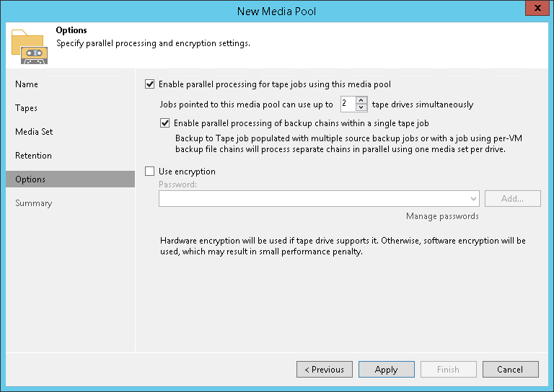The width and height of the screenshot is (554, 392).
Task: Click the Cancel button
Action: point(509,370)
